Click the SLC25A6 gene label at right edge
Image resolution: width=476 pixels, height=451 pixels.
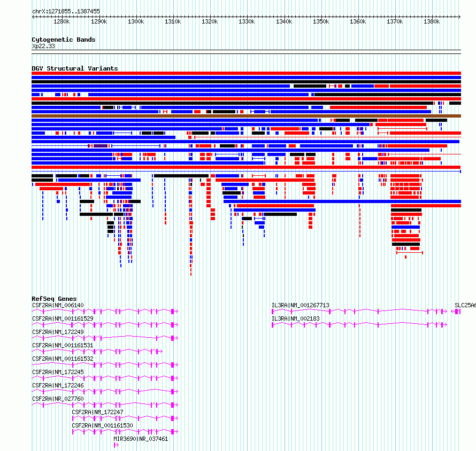(x=465, y=306)
